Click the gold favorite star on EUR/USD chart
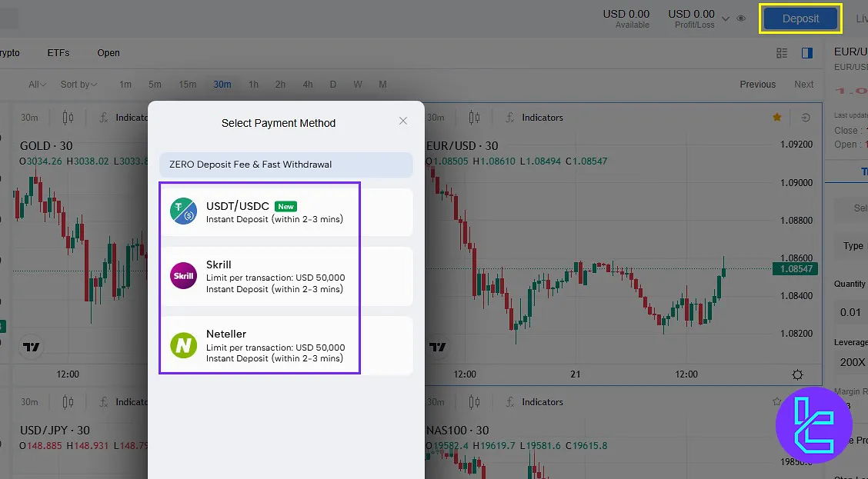 pos(777,118)
